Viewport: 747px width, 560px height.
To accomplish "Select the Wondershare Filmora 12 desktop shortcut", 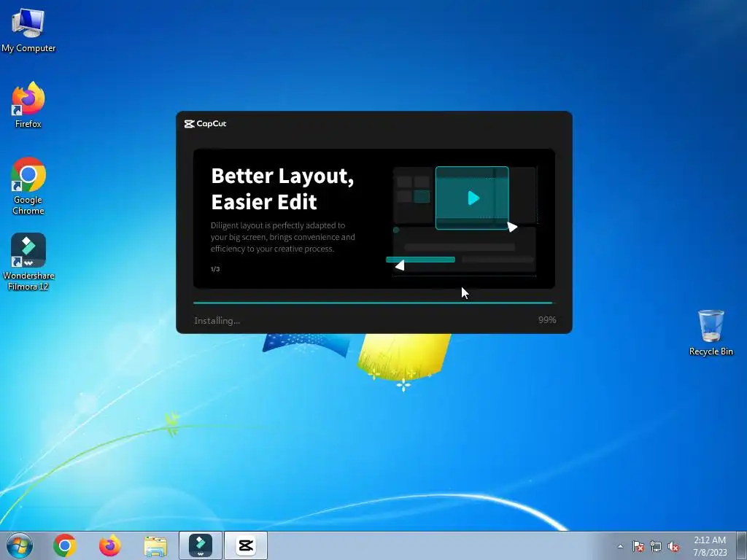I will point(28,262).
